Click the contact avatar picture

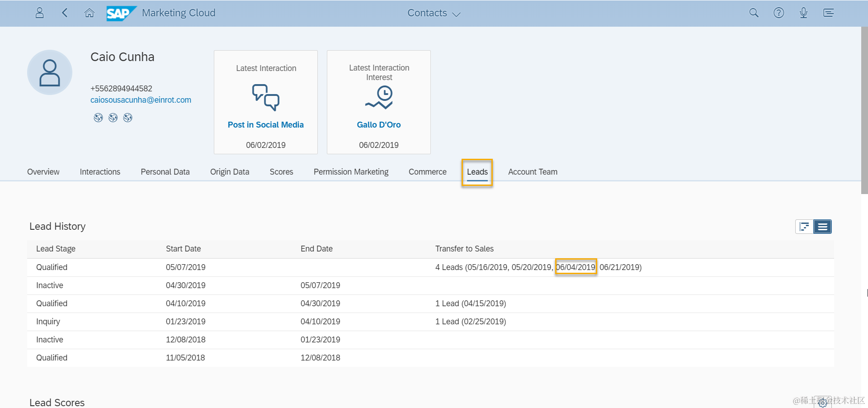click(50, 72)
